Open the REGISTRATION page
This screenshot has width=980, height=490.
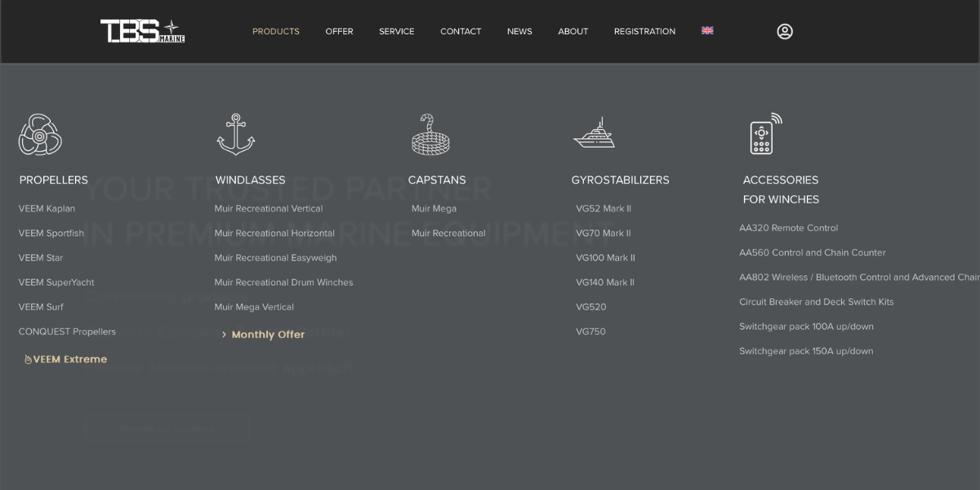[644, 31]
